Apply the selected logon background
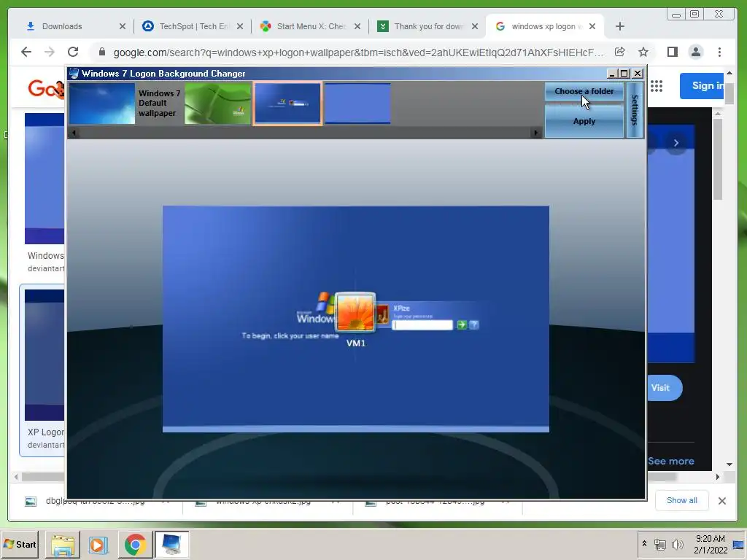Image resolution: width=747 pixels, height=560 pixels. pyautogui.click(x=584, y=122)
